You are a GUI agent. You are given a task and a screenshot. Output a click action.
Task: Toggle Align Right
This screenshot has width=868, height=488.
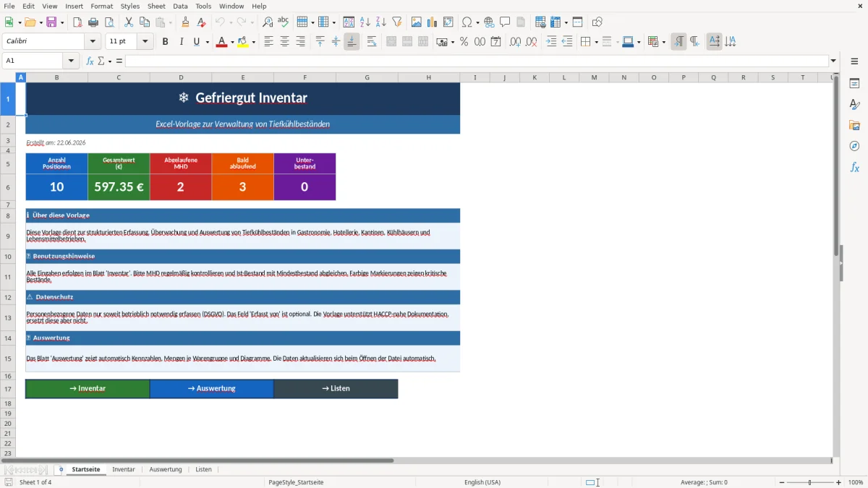click(x=301, y=42)
